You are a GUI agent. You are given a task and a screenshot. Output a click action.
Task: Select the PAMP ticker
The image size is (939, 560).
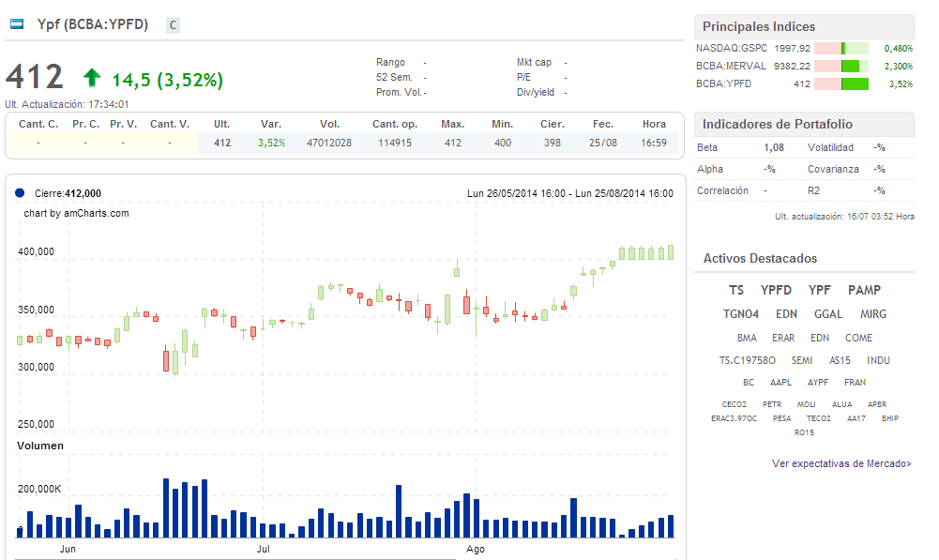point(863,290)
